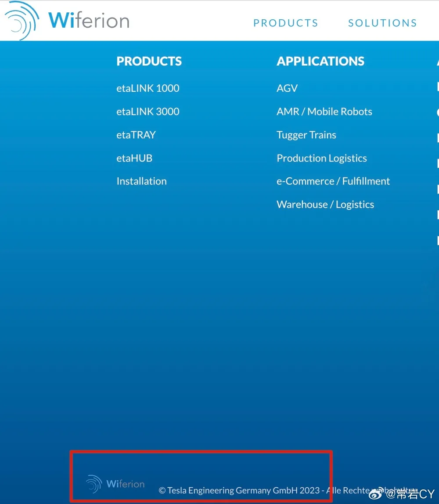
Task: Click the footer Wiferion logo
Action: click(x=115, y=484)
